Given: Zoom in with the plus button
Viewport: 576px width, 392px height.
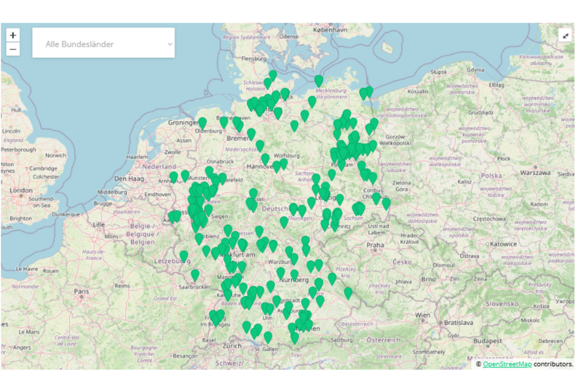Looking at the screenshot, I should 13,35.
